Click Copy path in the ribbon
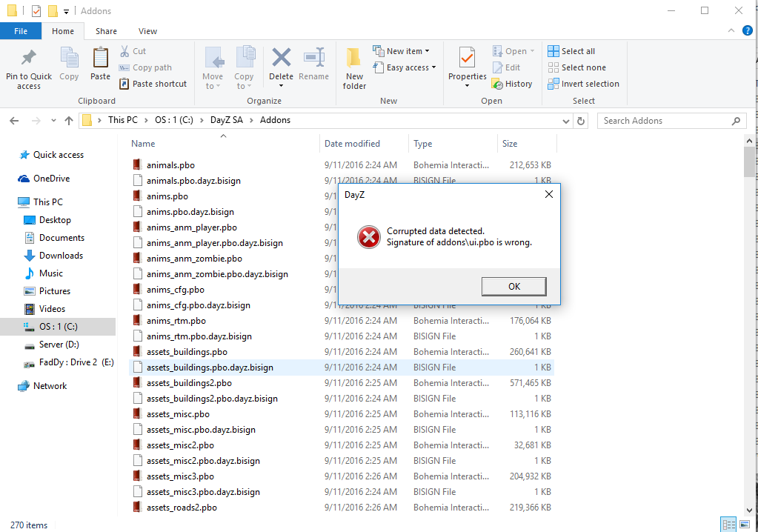Screen dimensions: 758x532 click(145, 67)
